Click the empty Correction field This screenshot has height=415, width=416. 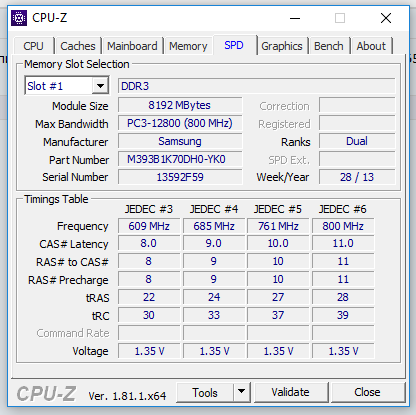click(357, 105)
